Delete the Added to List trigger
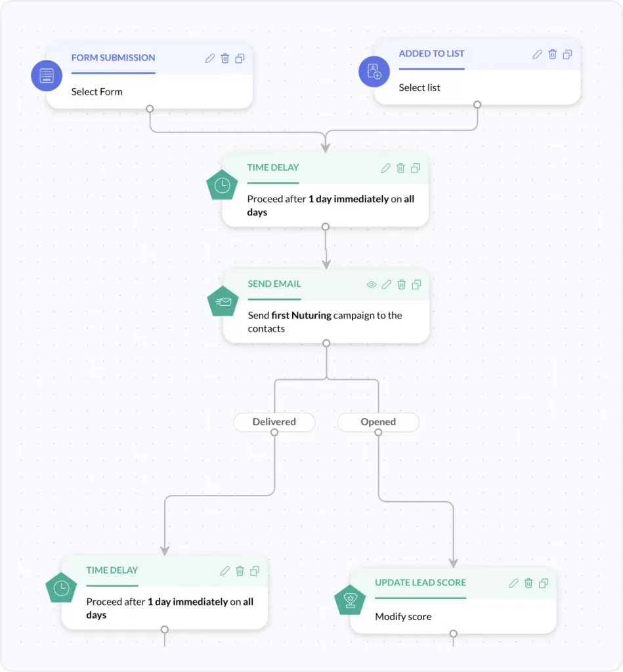 pyautogui.click(x=552, y=54)
